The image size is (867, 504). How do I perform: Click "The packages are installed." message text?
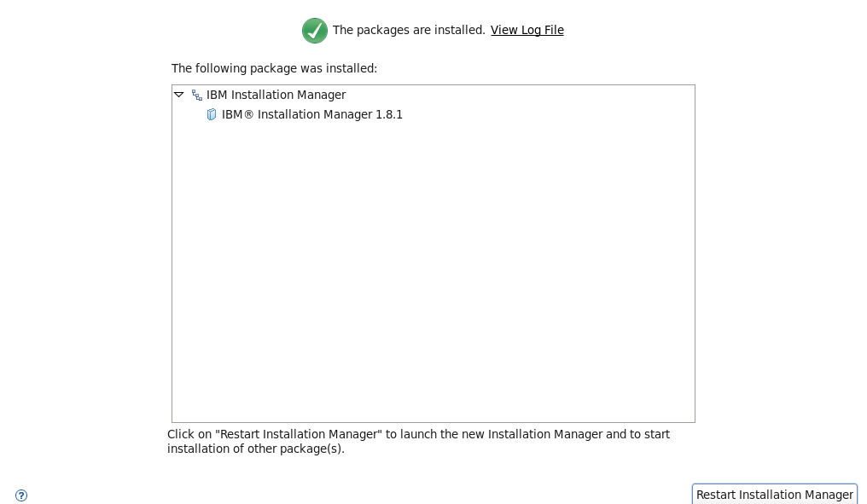click(409, 30)
